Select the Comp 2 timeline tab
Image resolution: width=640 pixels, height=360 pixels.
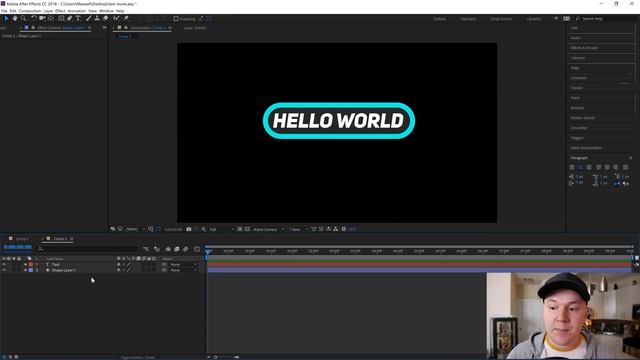60,239
